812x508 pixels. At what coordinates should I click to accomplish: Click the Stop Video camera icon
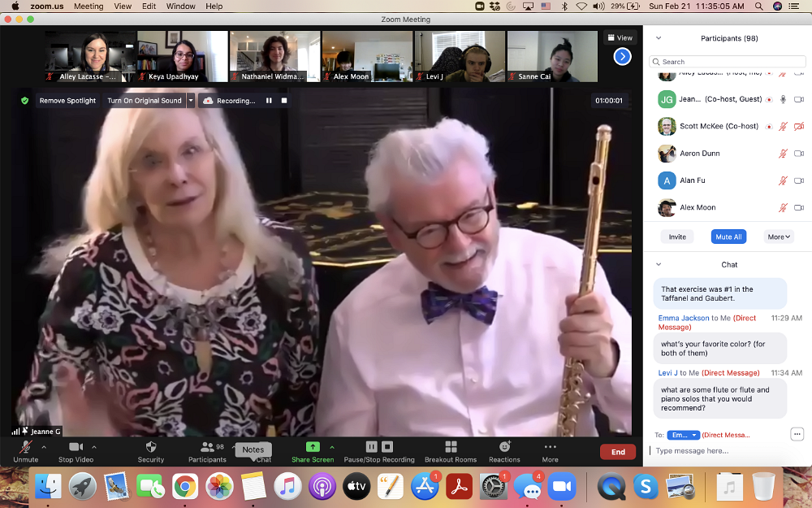(x=76, y=447)
